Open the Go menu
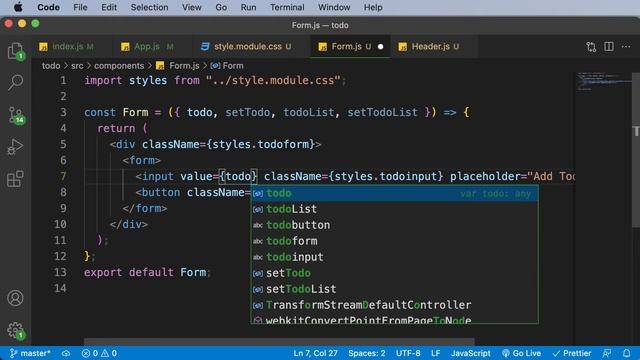640x360 pixels. coord(221,7)
